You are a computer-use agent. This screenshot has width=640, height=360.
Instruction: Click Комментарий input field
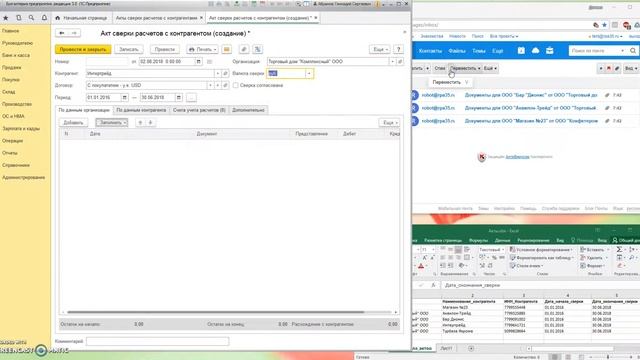[158, 341]
